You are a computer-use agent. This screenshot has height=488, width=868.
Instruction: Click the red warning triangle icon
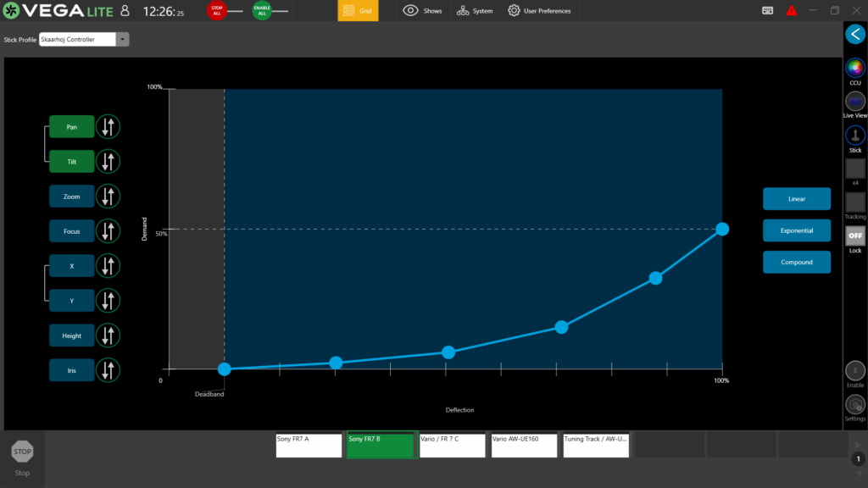point(792,10)
